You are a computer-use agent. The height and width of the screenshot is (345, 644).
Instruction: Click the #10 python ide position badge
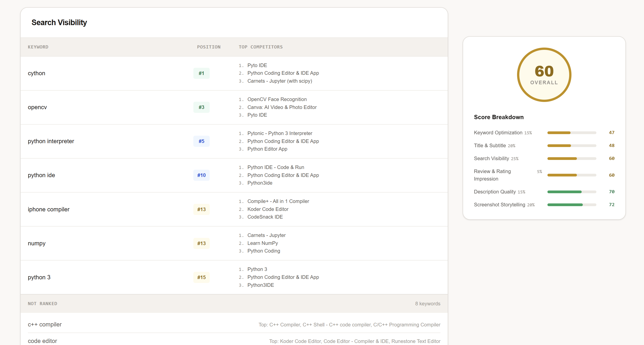pos(201,175)
